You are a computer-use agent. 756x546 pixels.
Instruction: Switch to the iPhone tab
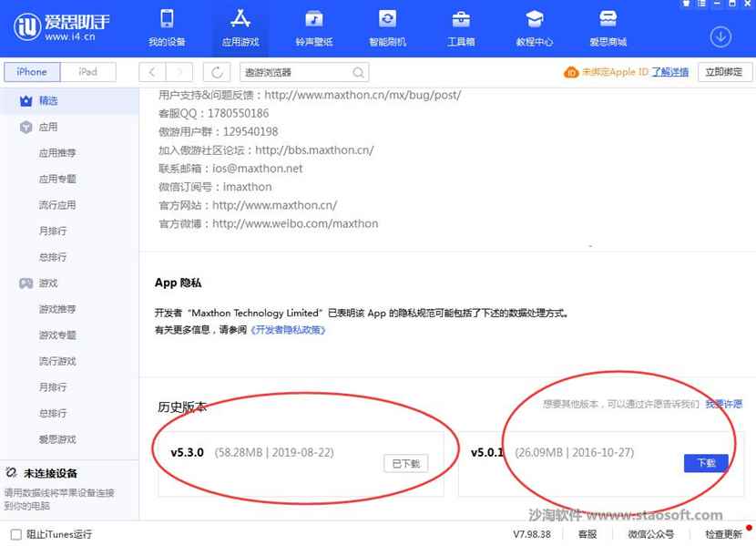click(x=32, y=72)
